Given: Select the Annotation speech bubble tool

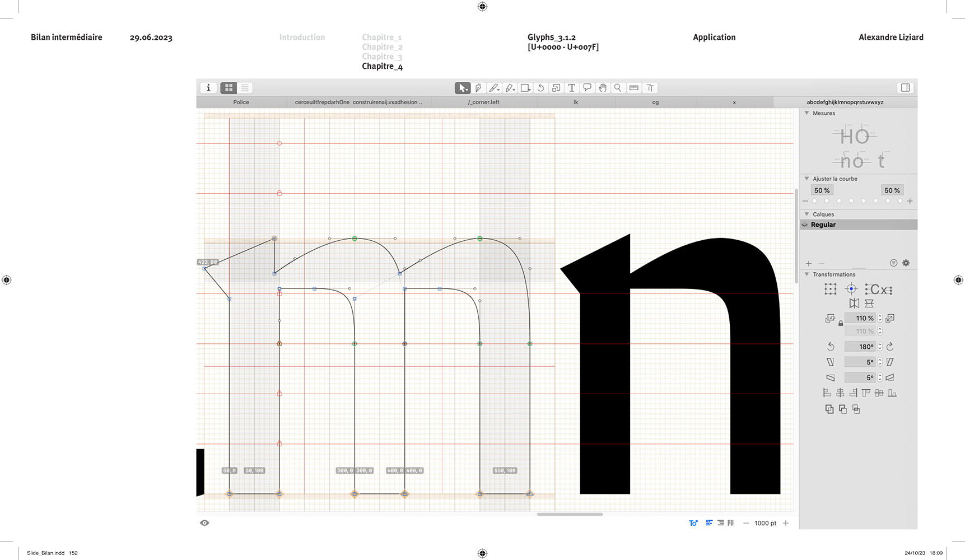Looking at the screenshot, I should point(587,88).
